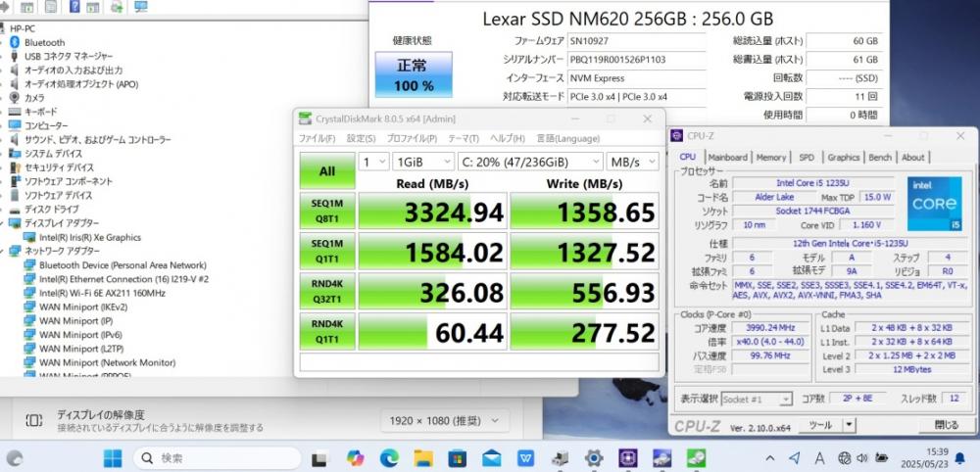This screenshot has height=472, width=980.
Task: Click the taskbar 検索 search box
Action: pos(217,457)
